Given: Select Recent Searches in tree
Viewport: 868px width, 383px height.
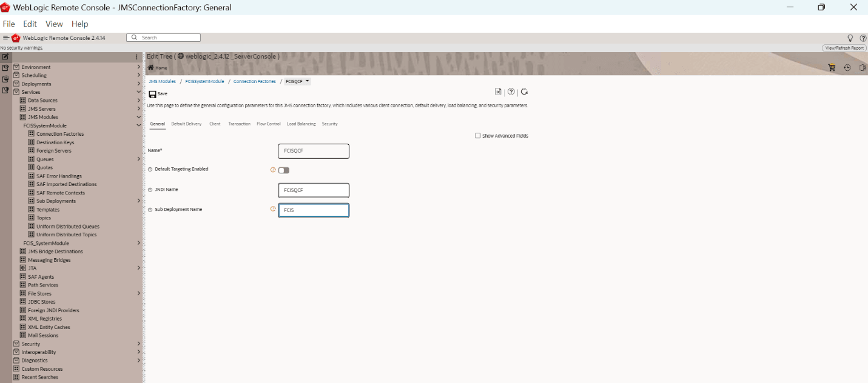Looking at the screenshot, I should (x=40, y=377).
